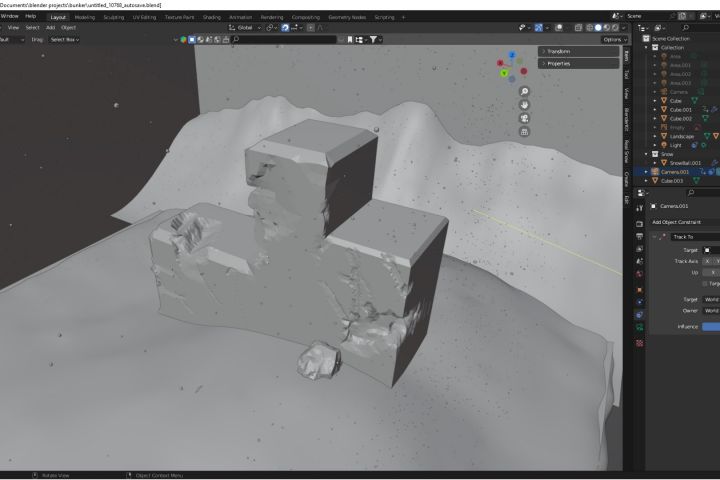Click the Track To constraint name field
720x480 pixels.
(695, 237)
